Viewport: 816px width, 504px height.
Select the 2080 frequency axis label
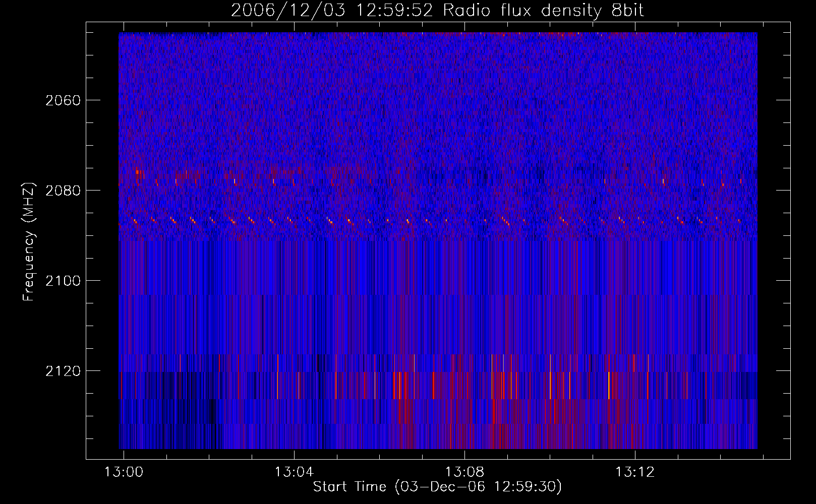(x=63, y=191)
